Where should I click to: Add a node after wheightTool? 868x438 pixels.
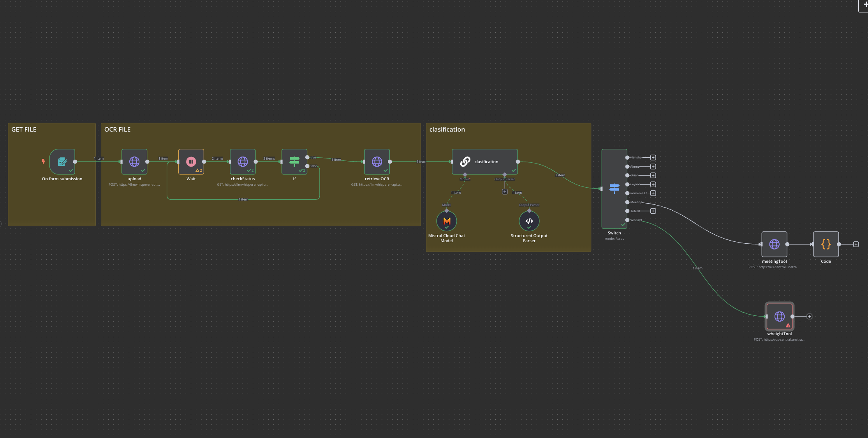tap(810, 317)
